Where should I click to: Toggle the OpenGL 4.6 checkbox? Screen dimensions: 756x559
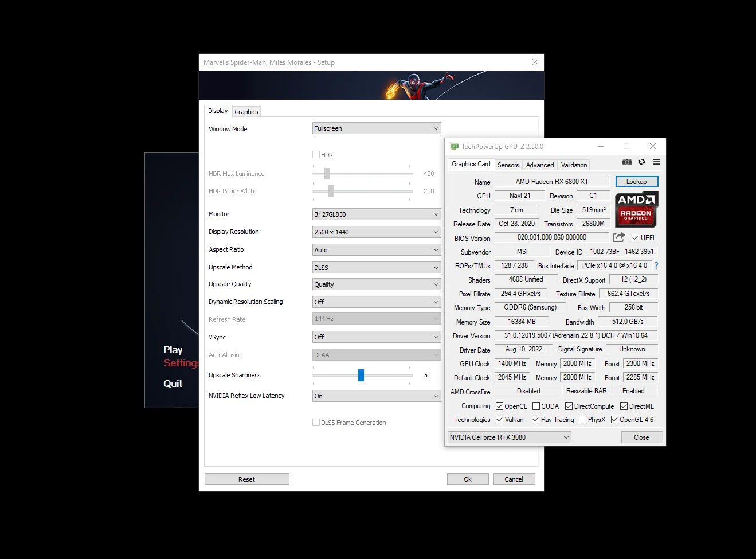[x=614, y=420]
